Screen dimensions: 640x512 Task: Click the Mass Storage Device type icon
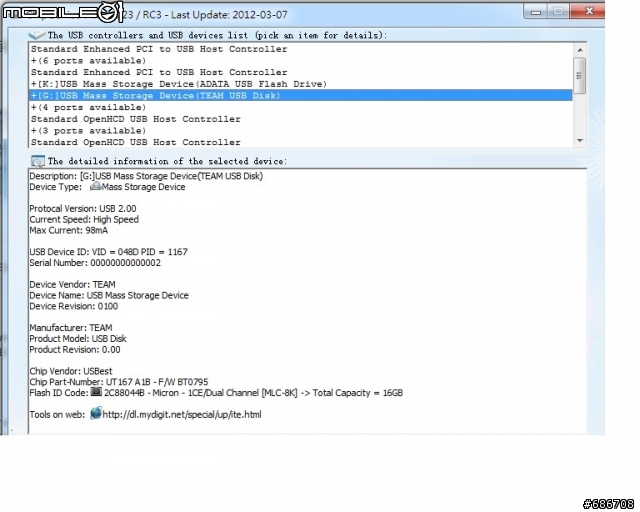click(x=96, y=186)
